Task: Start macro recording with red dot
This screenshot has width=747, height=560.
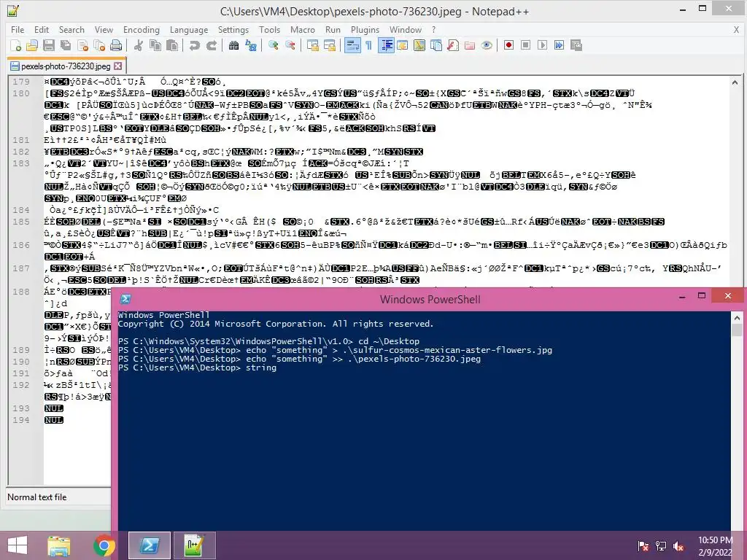Action: click(x=508, y=45)
